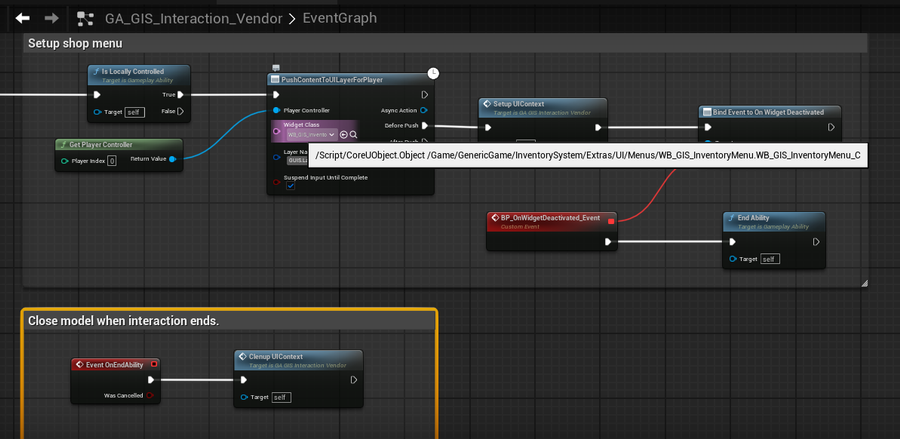This screenshot has height=439, width=900.
Task: Click Get Player Controller Return Value pin
Action: click(x=172, y=159)
